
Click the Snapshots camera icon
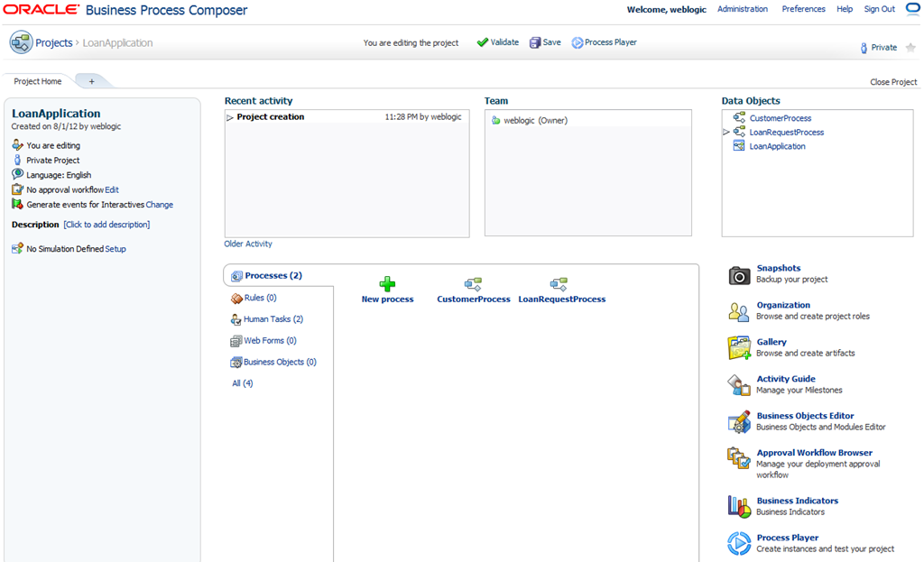pyautogui.click(x=739, y=275)
